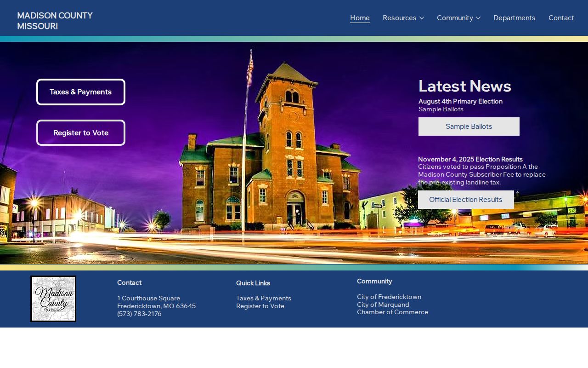The image size is (588, 368).
Task: Click the Quick Links footer heading
Action: click(253, 283)
